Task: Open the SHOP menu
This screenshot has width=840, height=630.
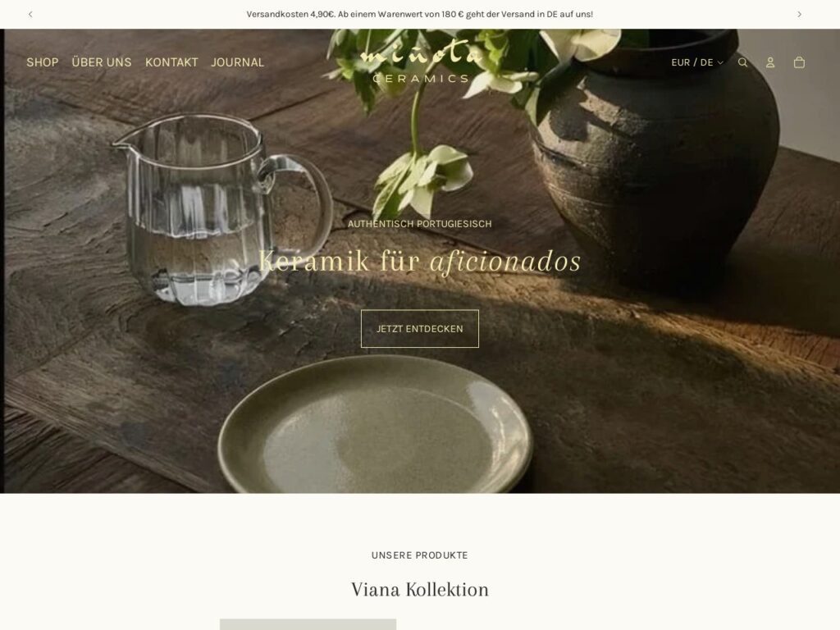Action: [x=43, y=62]
